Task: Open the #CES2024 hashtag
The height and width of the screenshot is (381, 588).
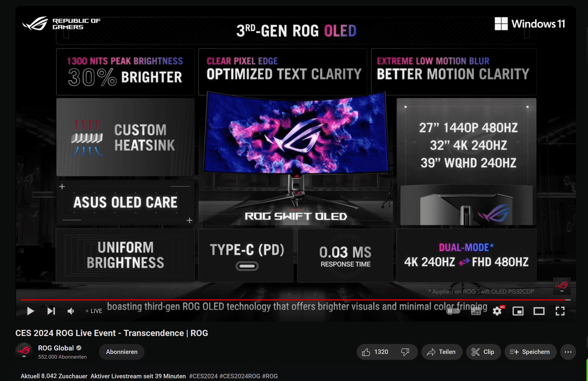Action: point(203,376)
